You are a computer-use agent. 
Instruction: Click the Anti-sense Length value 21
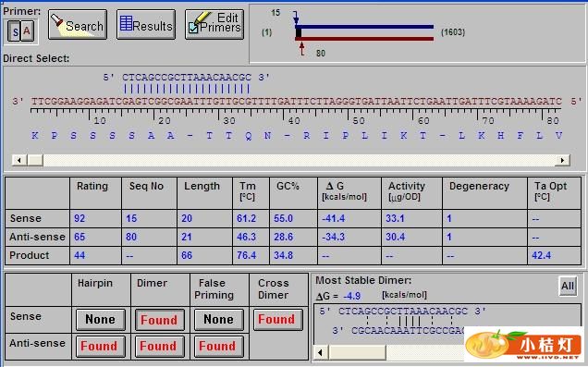pos(187,237)
